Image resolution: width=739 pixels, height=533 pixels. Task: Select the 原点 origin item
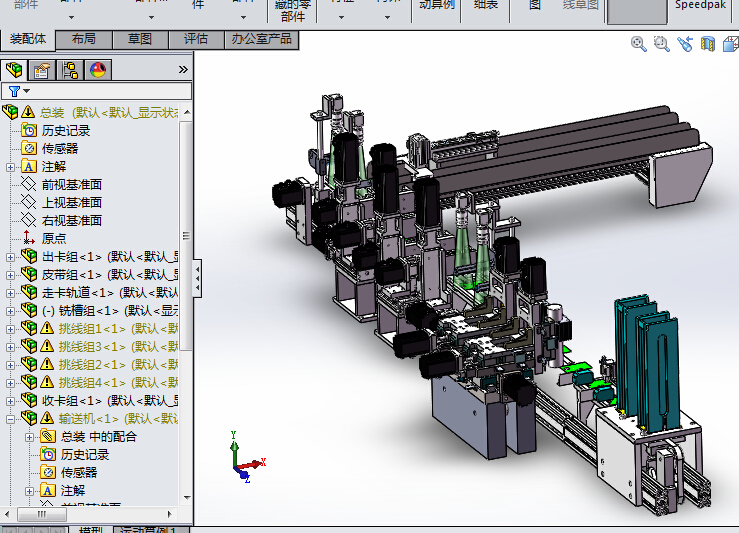pyautogui.click(x=54, y=239)
